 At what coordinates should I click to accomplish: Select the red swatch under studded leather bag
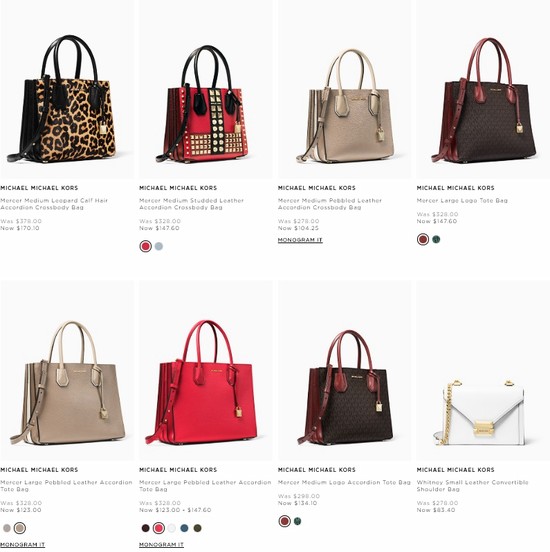coord(145,246)
